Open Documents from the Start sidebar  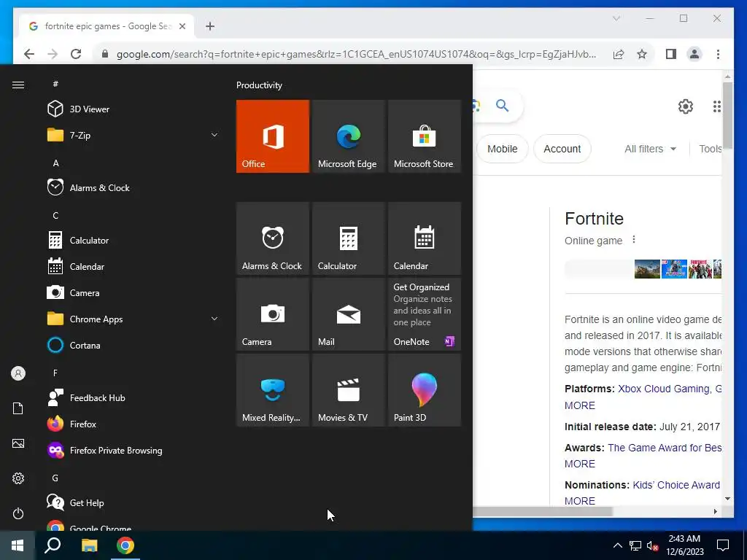coord(18,408)
